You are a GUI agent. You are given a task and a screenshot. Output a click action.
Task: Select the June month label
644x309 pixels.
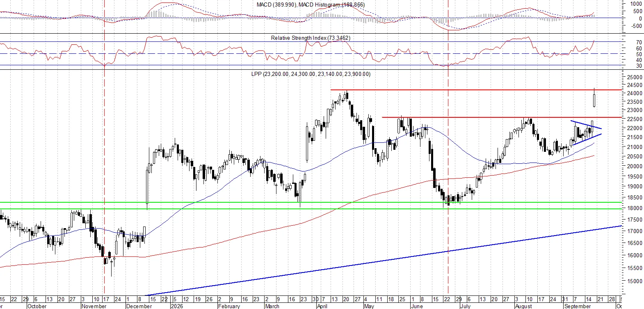[x=417, y=306]
